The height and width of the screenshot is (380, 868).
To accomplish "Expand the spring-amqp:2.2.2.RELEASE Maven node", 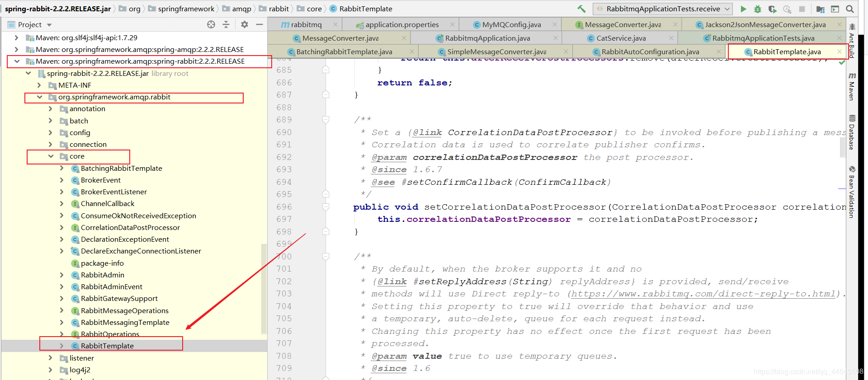I will tap(17, 49).
